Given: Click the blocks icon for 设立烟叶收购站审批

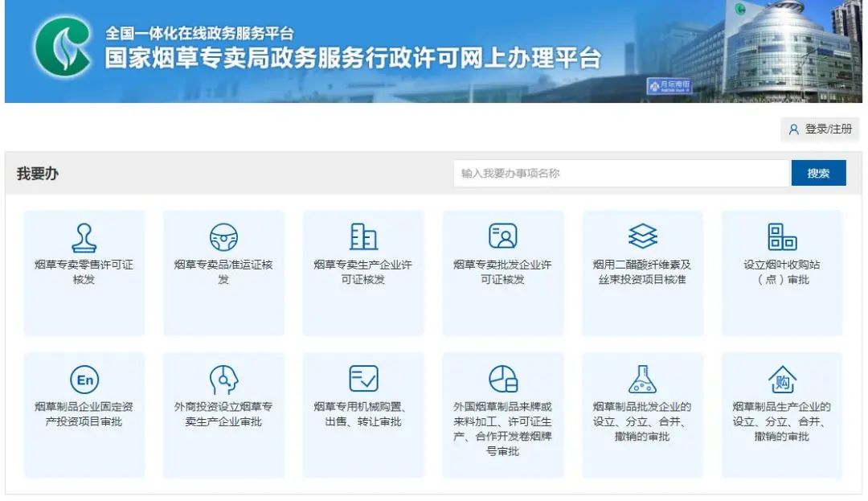Looking at the screenshot, I should click(782, 237).
